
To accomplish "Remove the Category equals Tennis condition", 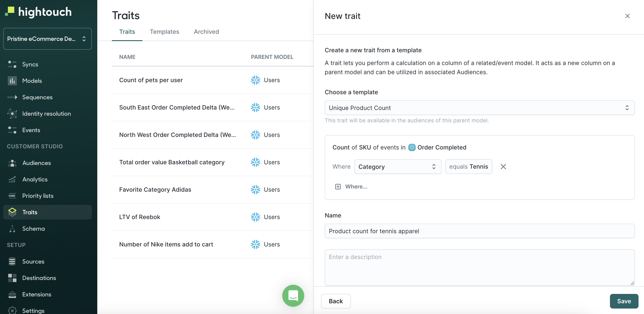I will pos(503,167).
